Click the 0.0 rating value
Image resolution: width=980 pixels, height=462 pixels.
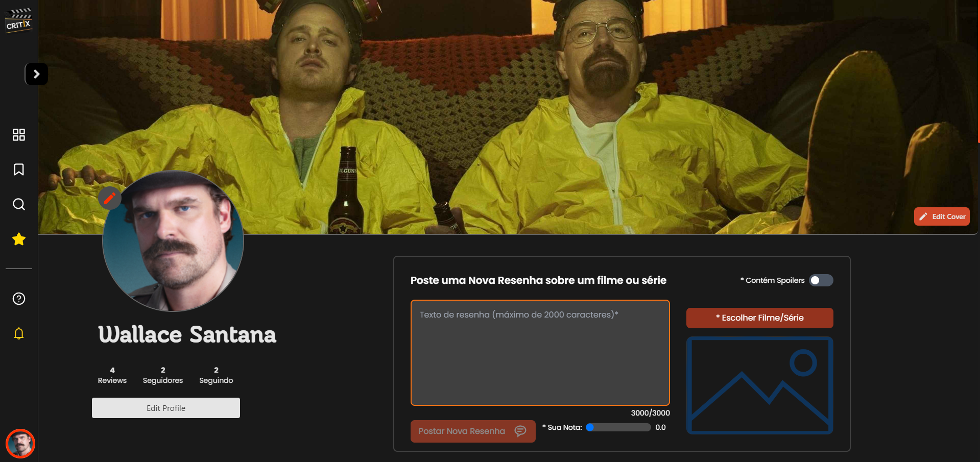pos(661,427)
